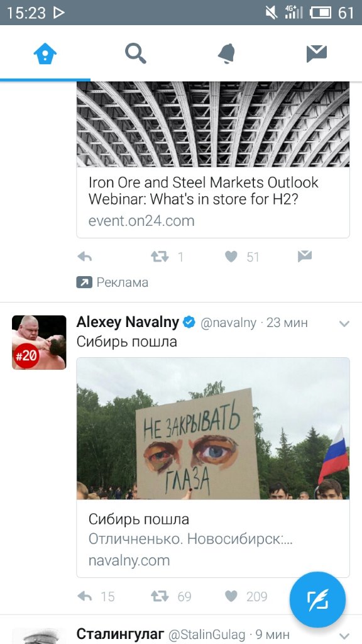
Task: Retweet Navalny's tweet with 69 retweets
Action: [x=160, y=596]
